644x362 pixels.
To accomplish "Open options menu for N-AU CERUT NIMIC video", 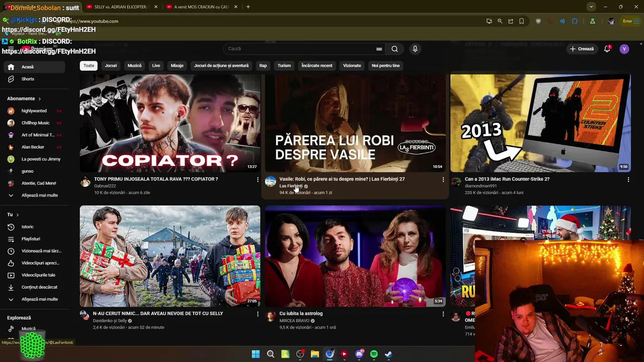I will pos(258,314).
